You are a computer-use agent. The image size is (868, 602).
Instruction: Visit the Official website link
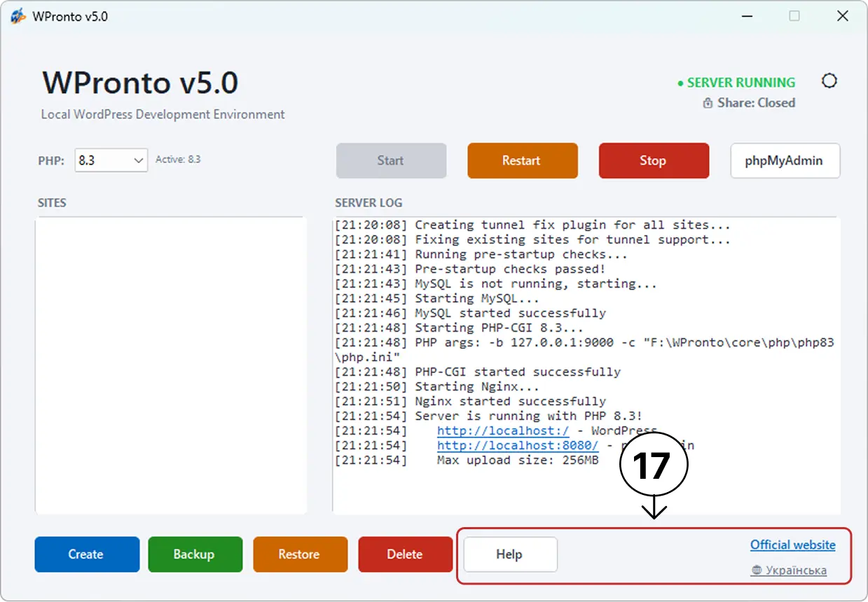793,545
